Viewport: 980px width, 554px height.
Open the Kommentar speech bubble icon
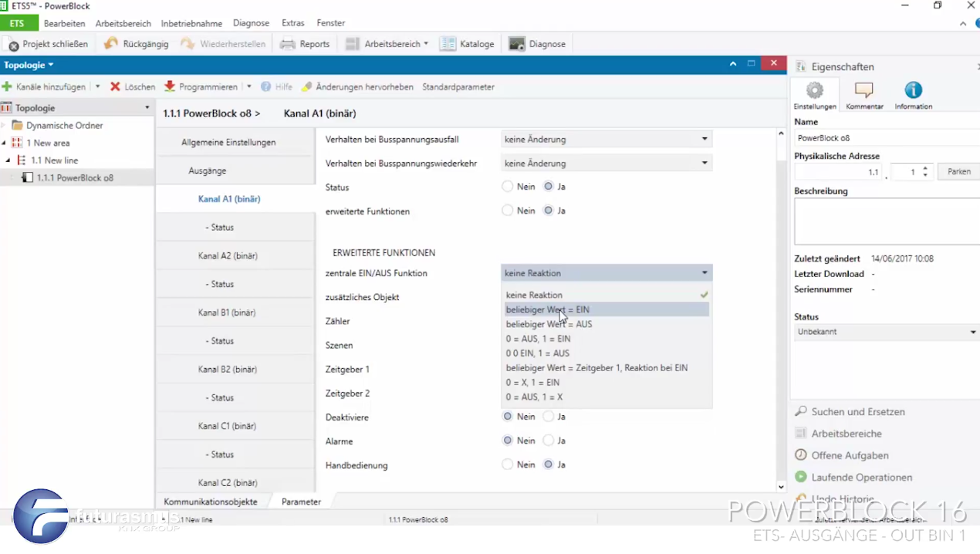point(863,90)
